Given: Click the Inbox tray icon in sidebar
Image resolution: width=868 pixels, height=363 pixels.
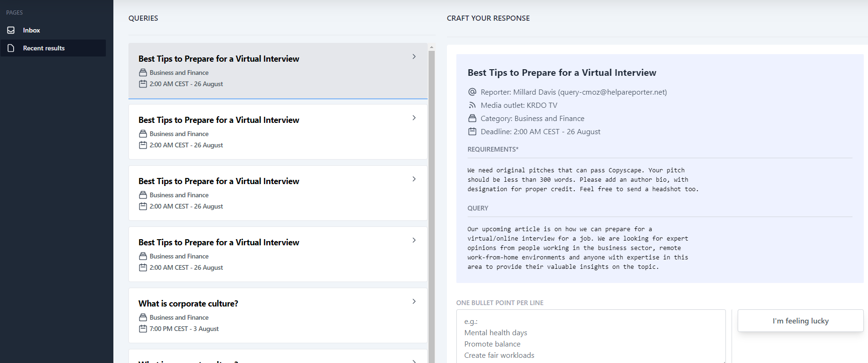Looking at the screenshot, I should [x=11, y=30].
